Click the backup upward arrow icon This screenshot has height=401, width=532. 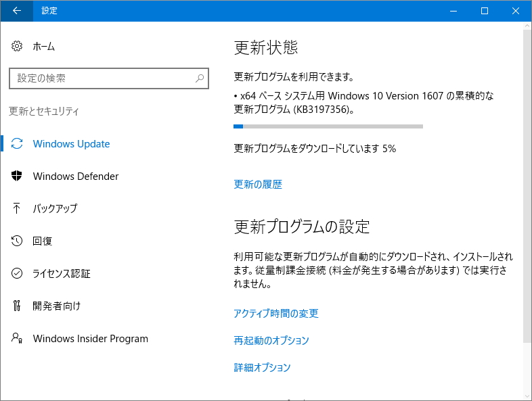pyautogui.click(x=16, y=208)
